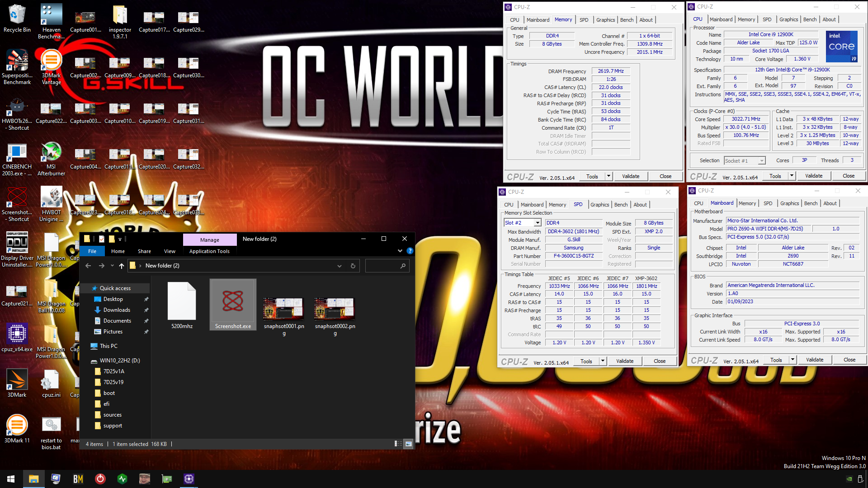This screenshot has height=488, width=868.
Task: Switch to About tab in SPD window
Action: click(640, 205)
